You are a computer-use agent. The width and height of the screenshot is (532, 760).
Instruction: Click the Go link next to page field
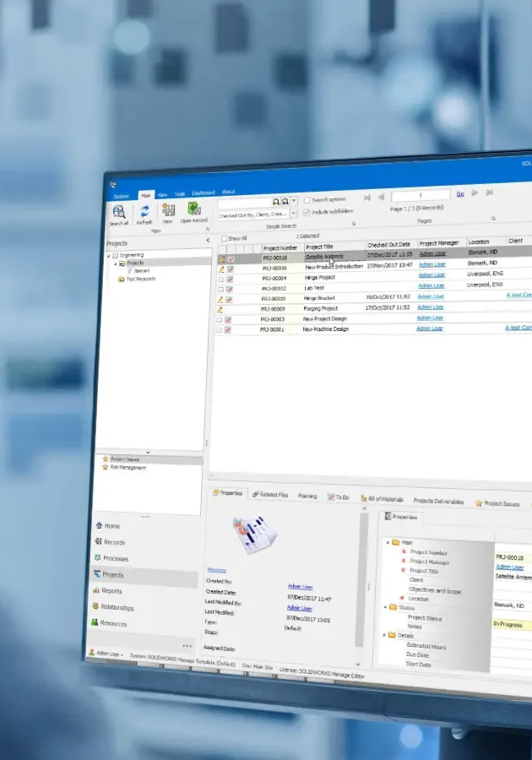(x=460, y=194)
